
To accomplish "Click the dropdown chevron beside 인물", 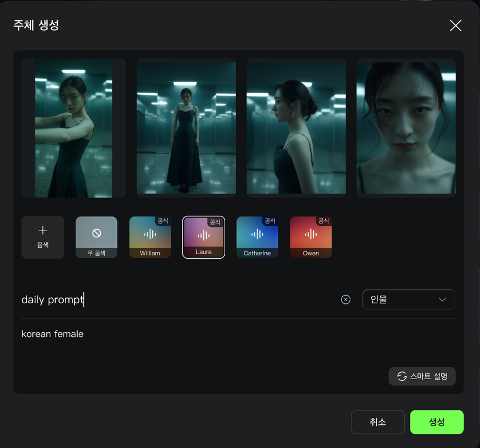I will (x=442, y=299).
